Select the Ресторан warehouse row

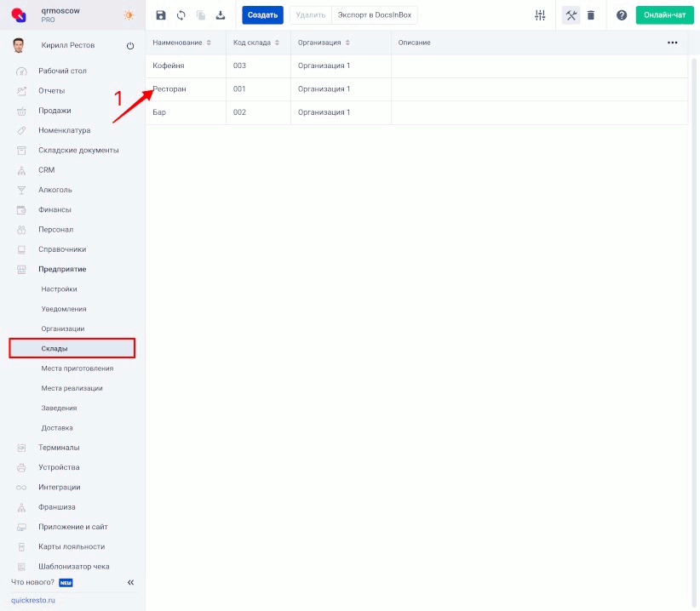[x=416, y=89]
